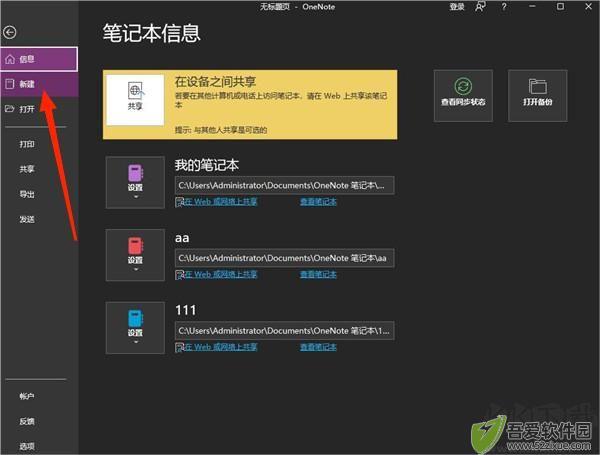Select 导出 (Export) in the sidebar

[27, 194]
